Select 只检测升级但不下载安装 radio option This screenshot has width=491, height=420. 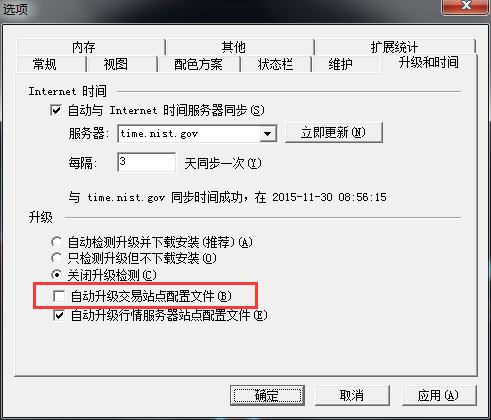[56, 258]
